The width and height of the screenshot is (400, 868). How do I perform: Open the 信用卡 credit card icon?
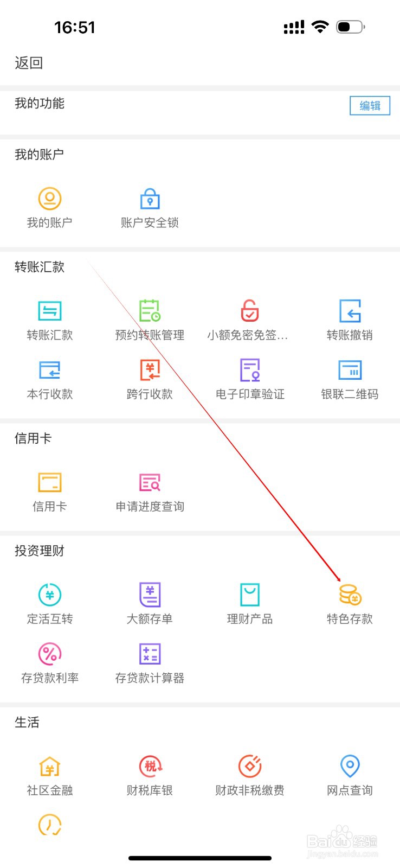50,482
